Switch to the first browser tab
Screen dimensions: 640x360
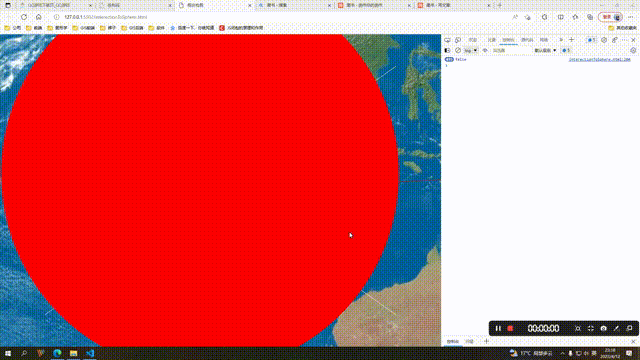(55, 5)
